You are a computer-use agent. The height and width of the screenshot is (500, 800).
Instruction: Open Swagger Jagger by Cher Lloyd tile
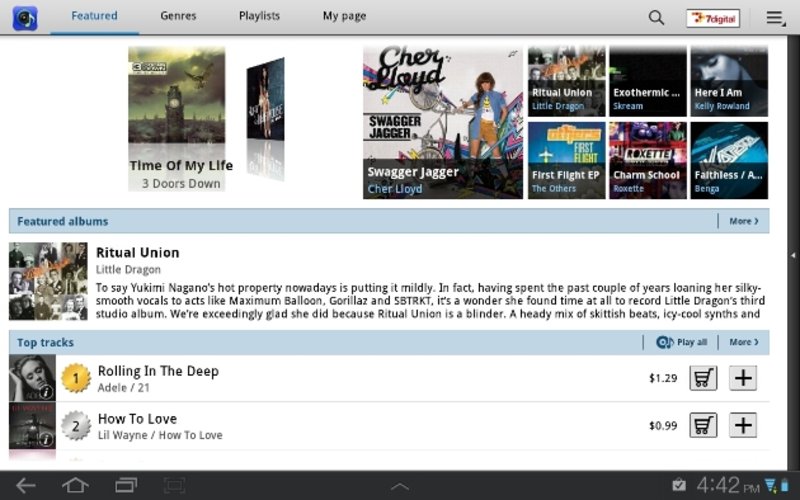tap(443, 122)
